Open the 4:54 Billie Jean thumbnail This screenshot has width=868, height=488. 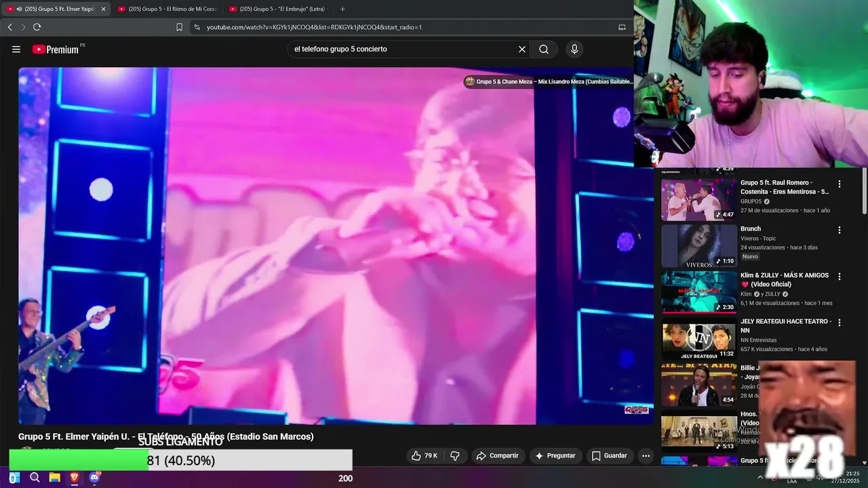(x=698, y=384)
